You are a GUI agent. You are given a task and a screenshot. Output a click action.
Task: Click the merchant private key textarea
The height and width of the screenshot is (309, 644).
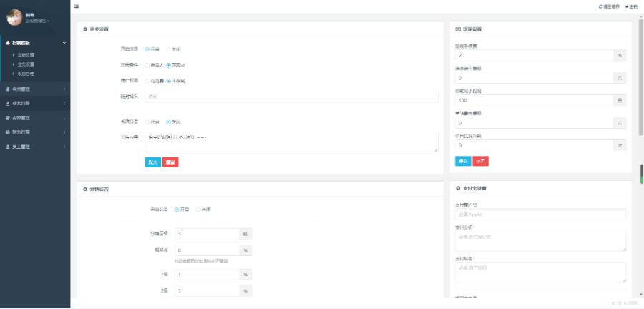pos(540,273)
